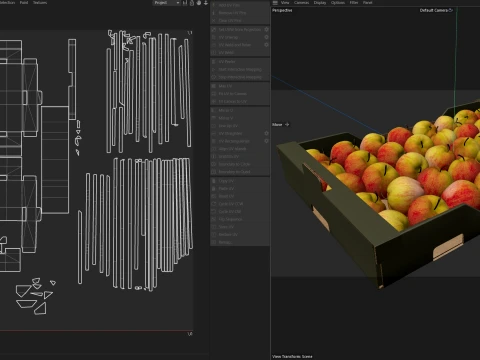Click the Remap command
Screen dimensions: 480x360
point(225,242)
